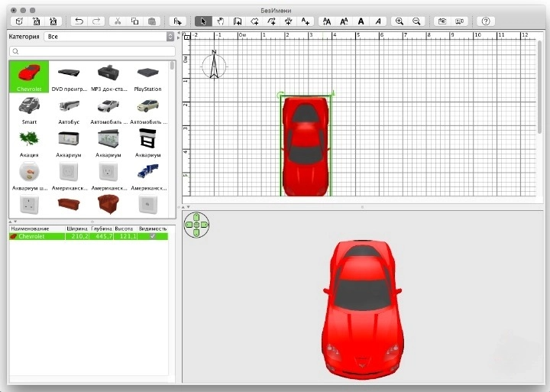Add selected furniture to the home
The width and height of the screenshot is (550, 392).
tap(177, 21)
